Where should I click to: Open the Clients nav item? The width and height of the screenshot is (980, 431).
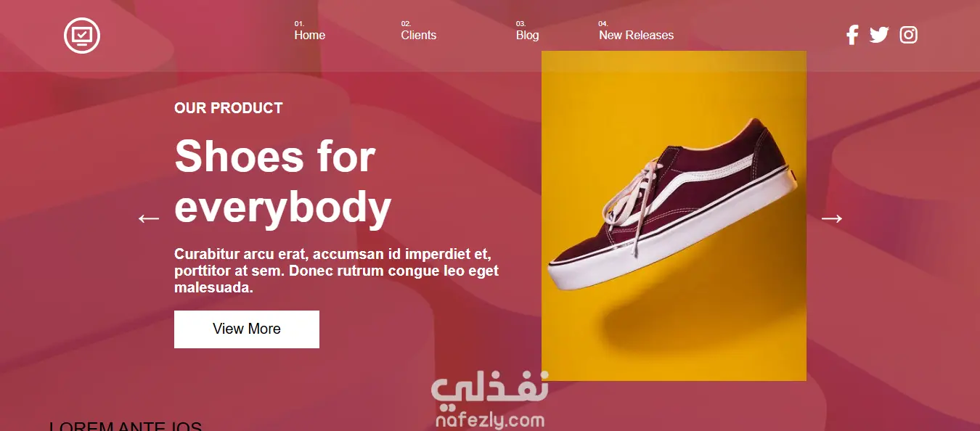(419, 35)
